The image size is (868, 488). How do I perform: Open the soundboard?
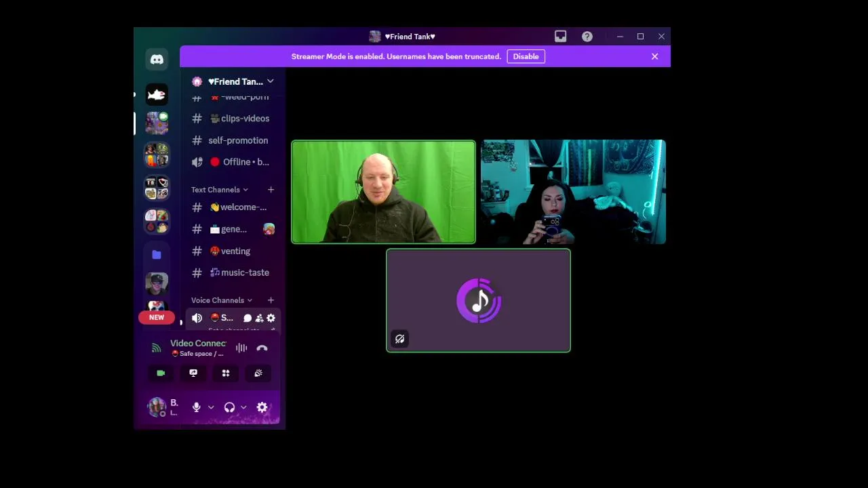(258, 373)
